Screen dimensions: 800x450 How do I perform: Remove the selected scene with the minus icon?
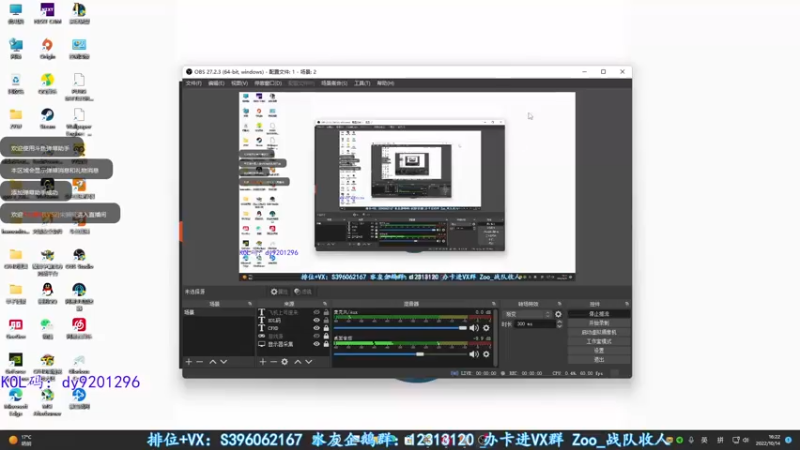tap(200, 362)
